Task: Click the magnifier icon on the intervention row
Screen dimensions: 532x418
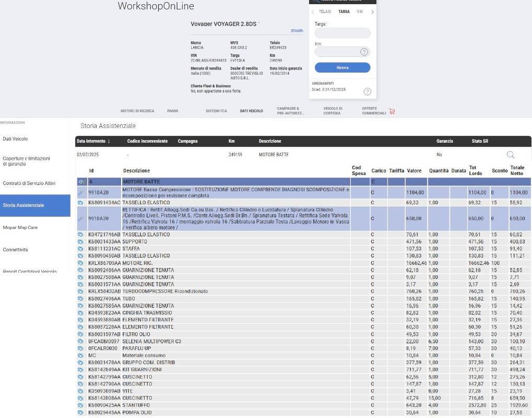Action: coord(510,155)
